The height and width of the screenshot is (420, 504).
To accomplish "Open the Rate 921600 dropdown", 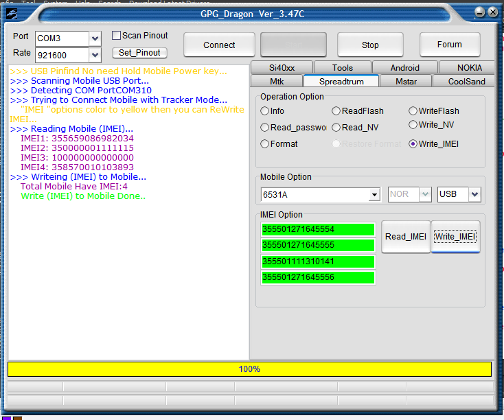I will click(95, 55).
